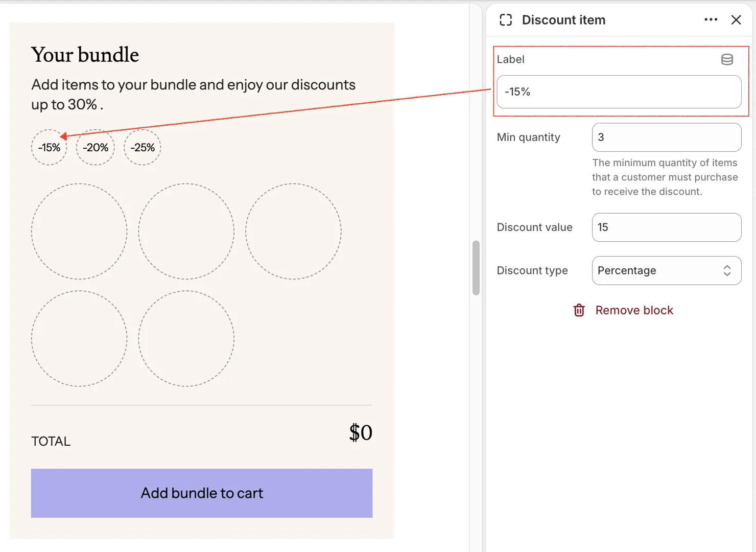Click the last empty bundle slot circle
Viewport: 756px width, 552px height.
tap(186, 338)
